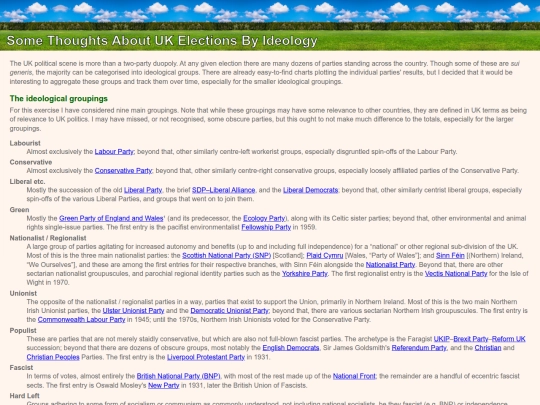Open Green Party of England and Wales link
Viewport: 540px width, 405px height.
click(x=111, y=218)
